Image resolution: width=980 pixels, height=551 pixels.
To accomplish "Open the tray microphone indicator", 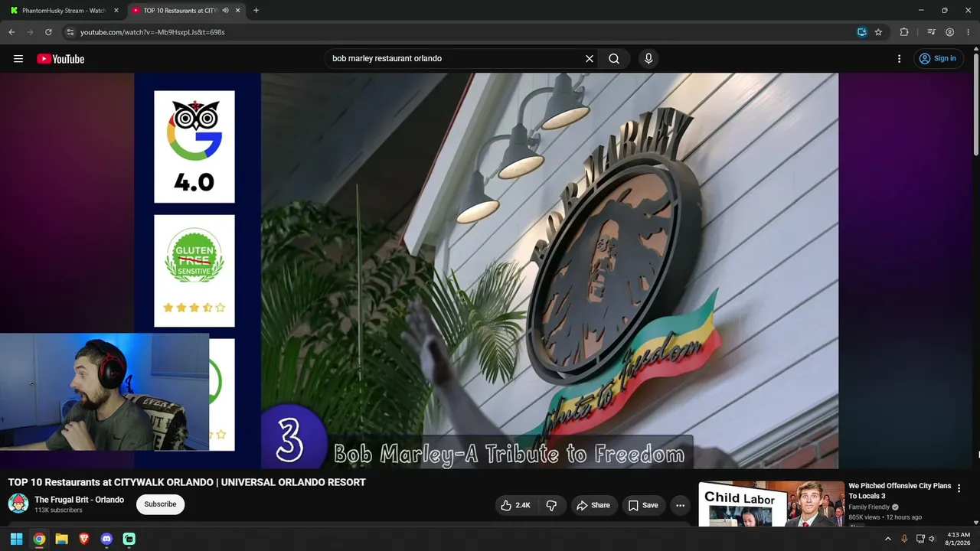I will tap(904, 539).
